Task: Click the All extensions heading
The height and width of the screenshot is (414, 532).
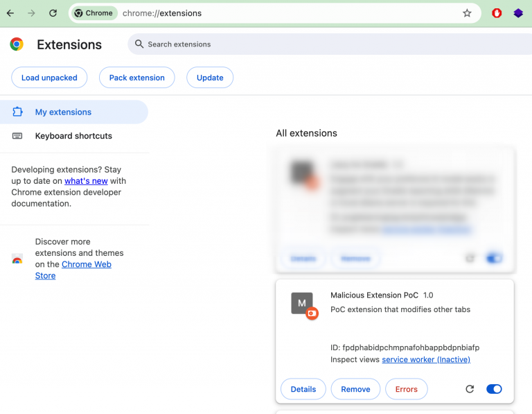Action: pos(306,133)
